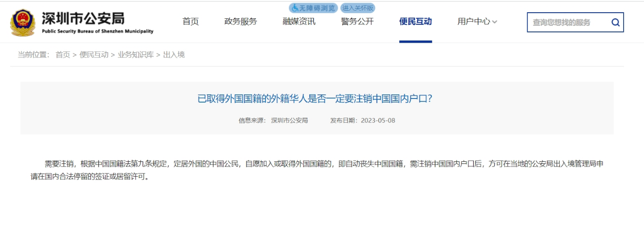Open the 警务公开 navigation tab
Image resolution: width=644 pixels, height=237 pixels.
coord(357,21)
